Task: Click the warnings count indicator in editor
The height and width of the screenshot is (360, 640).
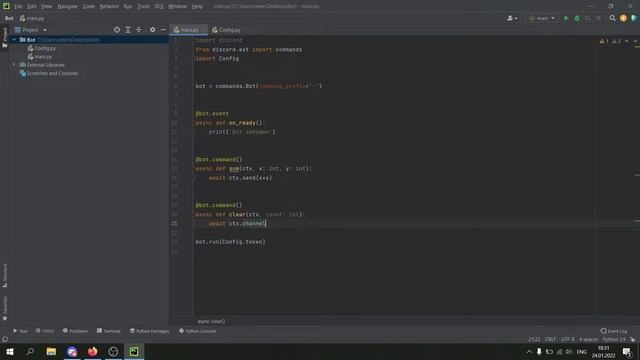Action: (x=604, y=41)
